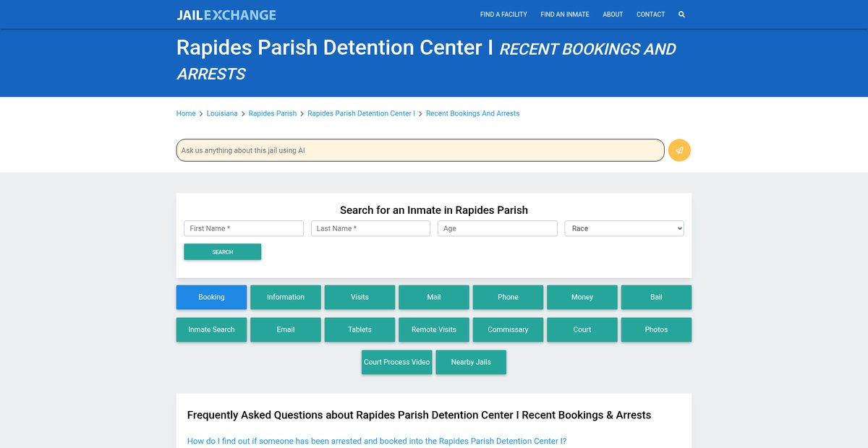Open Find a Facility menu
Image resolution: width=868 pixels, height=448 pixels.
click(503, 14)
